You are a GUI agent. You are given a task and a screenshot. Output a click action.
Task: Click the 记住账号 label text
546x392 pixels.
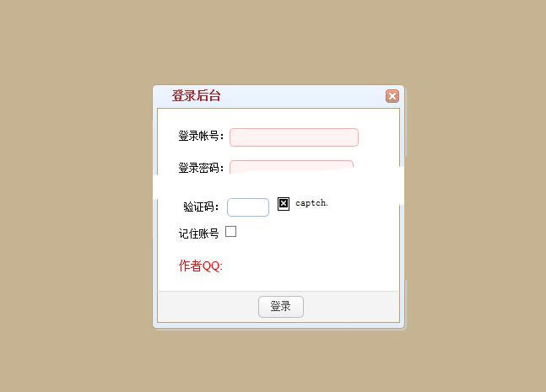pyautogui.click(x=198, y=234)
